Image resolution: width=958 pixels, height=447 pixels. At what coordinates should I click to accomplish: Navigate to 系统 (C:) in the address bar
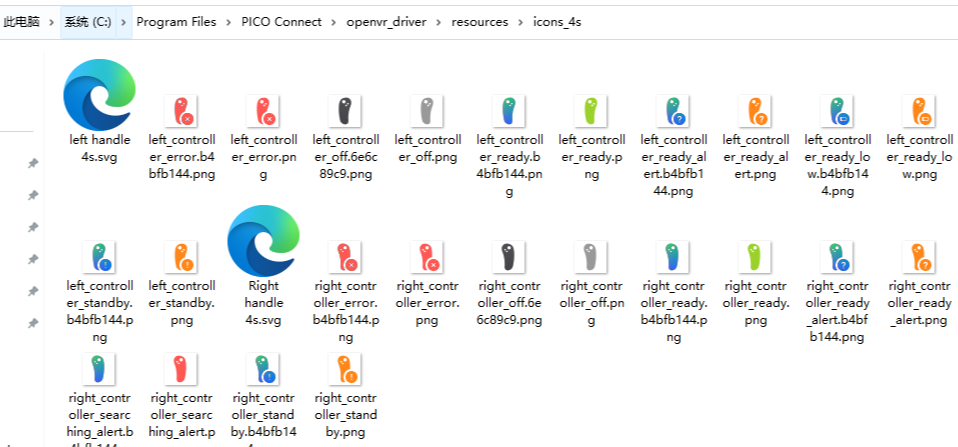(87, 22)
